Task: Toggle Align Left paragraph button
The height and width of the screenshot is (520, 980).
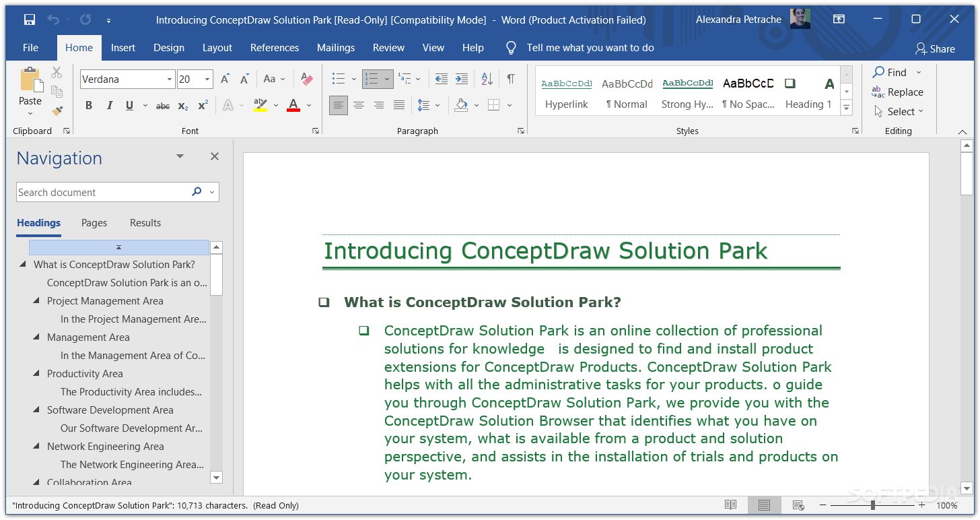Action: tap(339, 105)
